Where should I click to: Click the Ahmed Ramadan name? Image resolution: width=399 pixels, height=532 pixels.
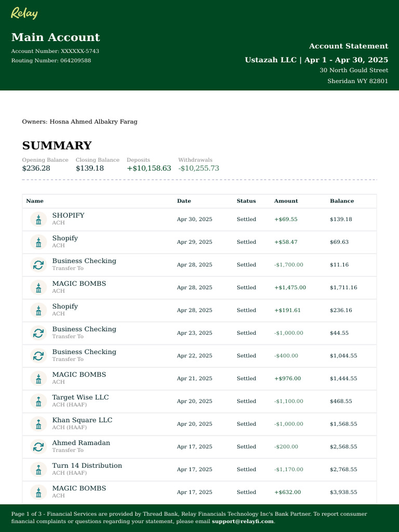tap(81, 443)
